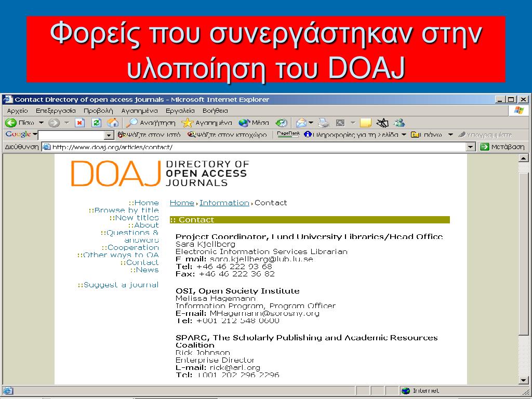Click Search the web (Ψάξτε στον Ιστό)
Viewport: 532px width, 399px height.
coord(149,135)
